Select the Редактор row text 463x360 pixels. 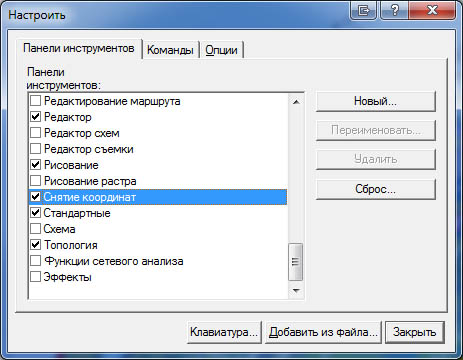[68, 117]
